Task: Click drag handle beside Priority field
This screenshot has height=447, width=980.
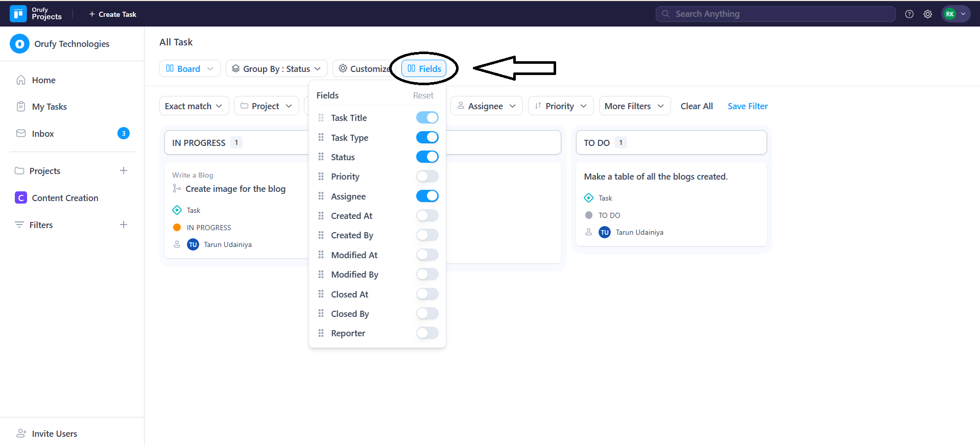Action: coord(321,177)
